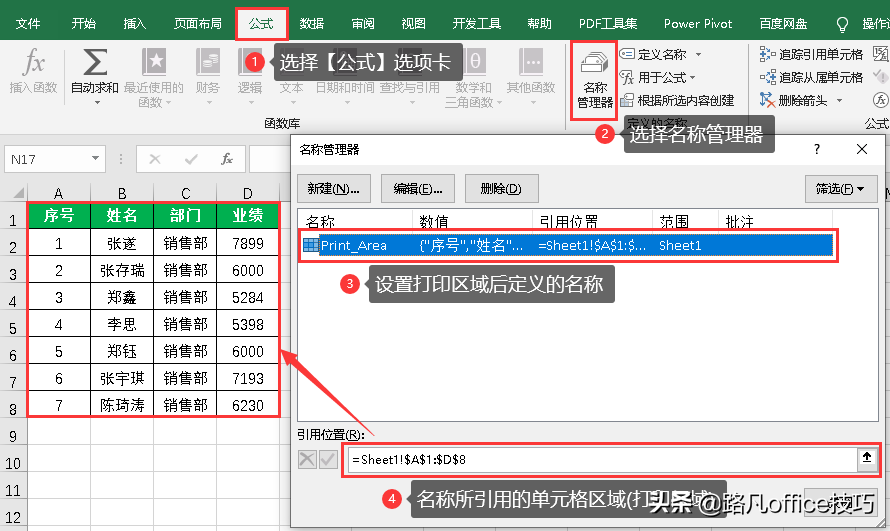Viewport: 890px width, 531px height.
Task: Switch to the Review (审阅) tab
Action: tap(363, 23)
